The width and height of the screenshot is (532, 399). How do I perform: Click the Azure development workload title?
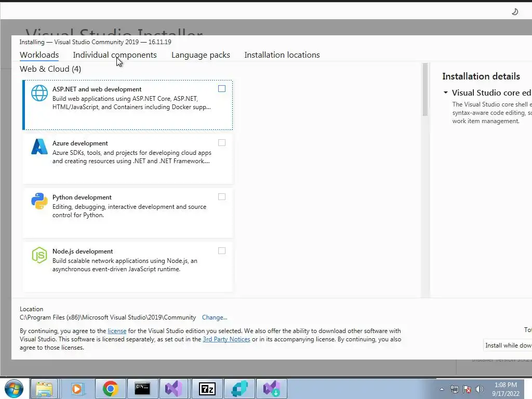[x=80, y=143]
